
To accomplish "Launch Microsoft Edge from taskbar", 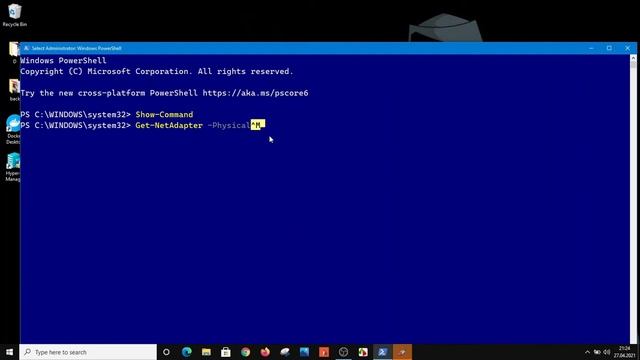I will tap(187, 352).
